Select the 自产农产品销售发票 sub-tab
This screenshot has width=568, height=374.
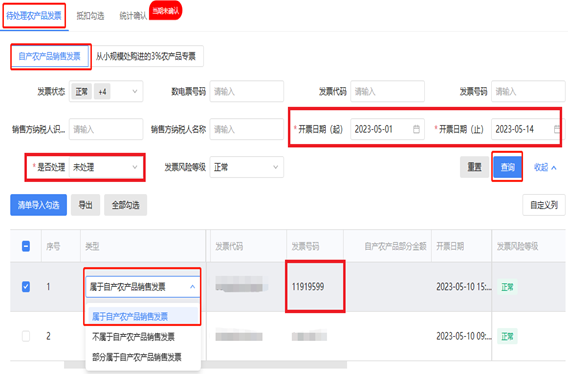(50, 56)
